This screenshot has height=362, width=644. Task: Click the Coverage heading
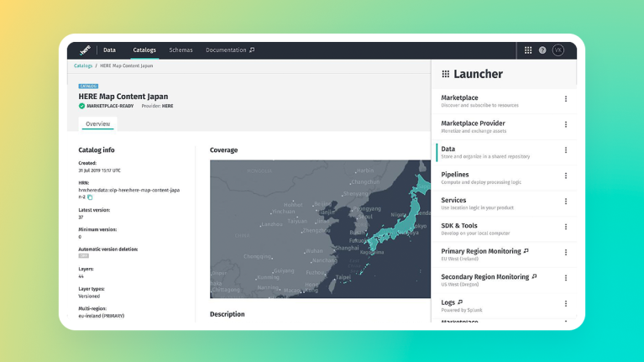click(224, 150)
